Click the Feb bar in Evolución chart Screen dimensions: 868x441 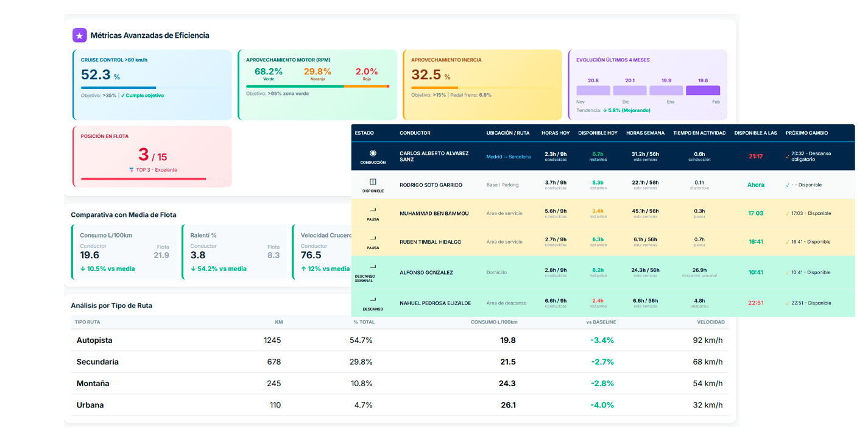(x=702, y=90)
